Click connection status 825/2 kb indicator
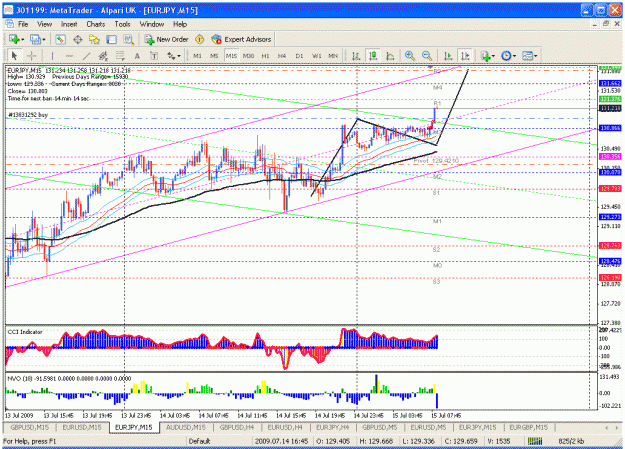This screenshot has width=625, height=449. pyautogui.click(x=570, y=441)
